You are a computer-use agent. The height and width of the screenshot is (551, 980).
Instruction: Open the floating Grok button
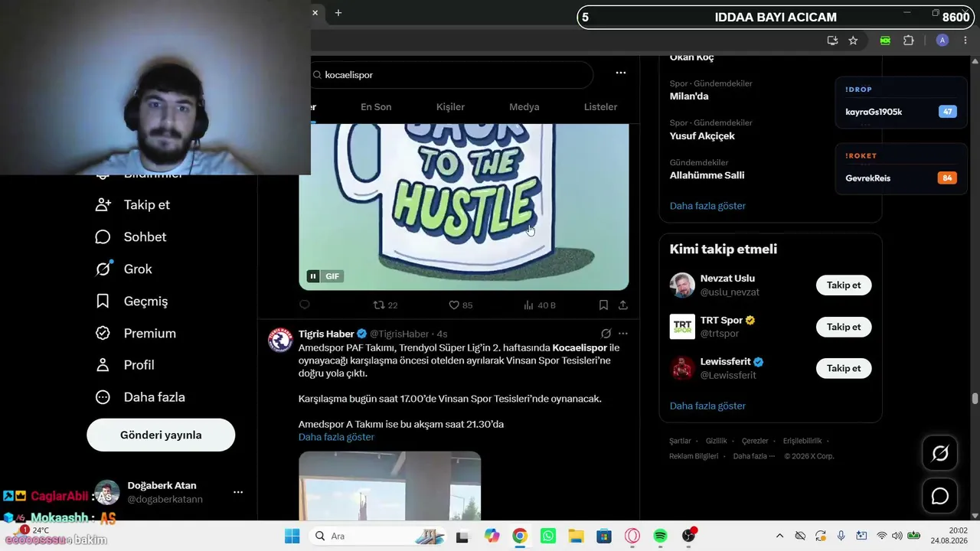pyautogui.click(x=940, y=454)
